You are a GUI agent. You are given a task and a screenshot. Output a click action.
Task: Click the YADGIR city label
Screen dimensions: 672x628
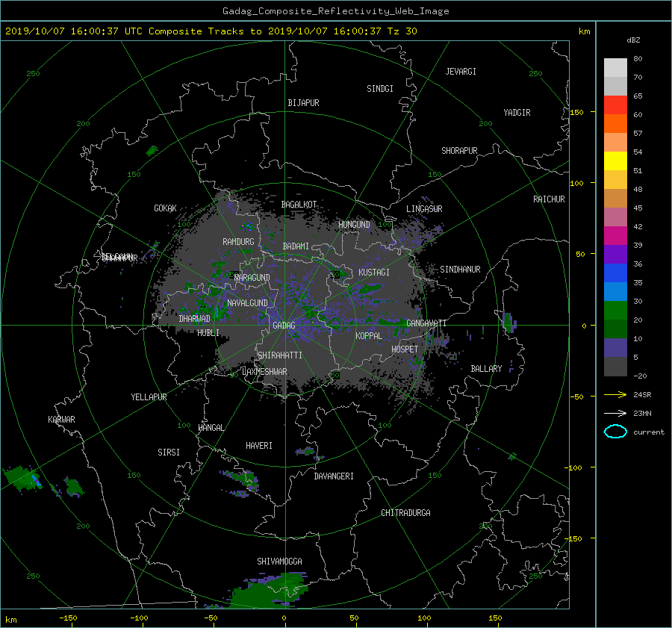(517, 113)
